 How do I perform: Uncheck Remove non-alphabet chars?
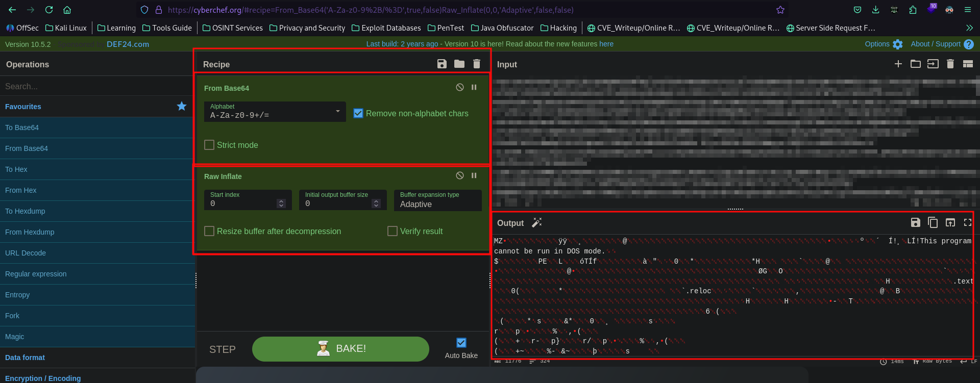pyautogui.click(x=358, y=113)
